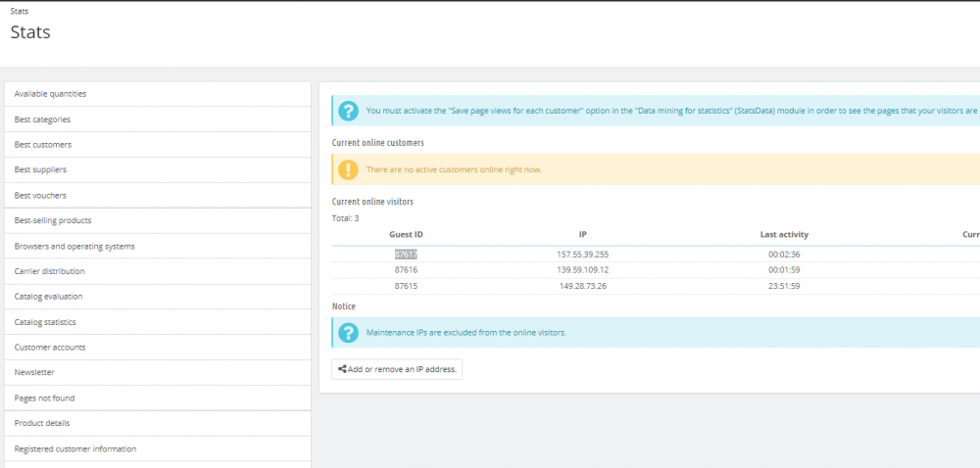This screenshot has width=980, height=468.
Task: Select Registered customer information entry
Action: (158, 448)
